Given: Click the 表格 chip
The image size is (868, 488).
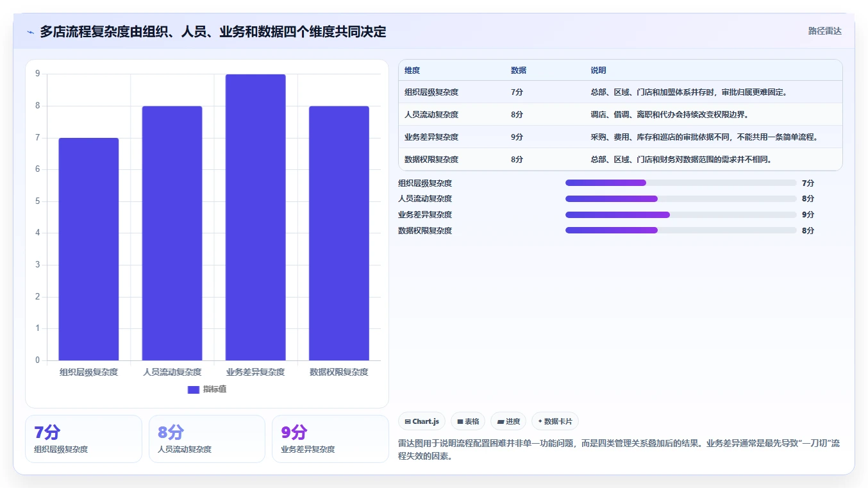Looking at the screenshot, I should (468, 421).
